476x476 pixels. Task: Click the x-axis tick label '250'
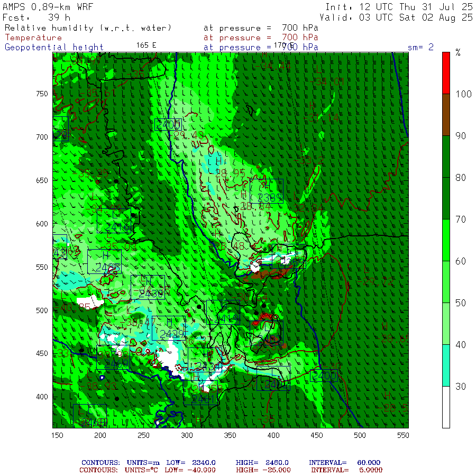(x=143, y=435)
